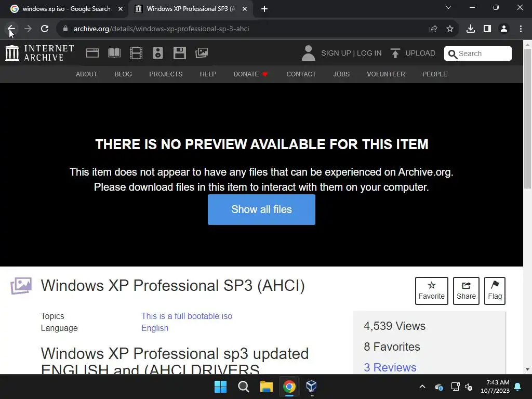The image size is (532, 399).
Task: Open the Texts book icon
Action: [114, 53]
